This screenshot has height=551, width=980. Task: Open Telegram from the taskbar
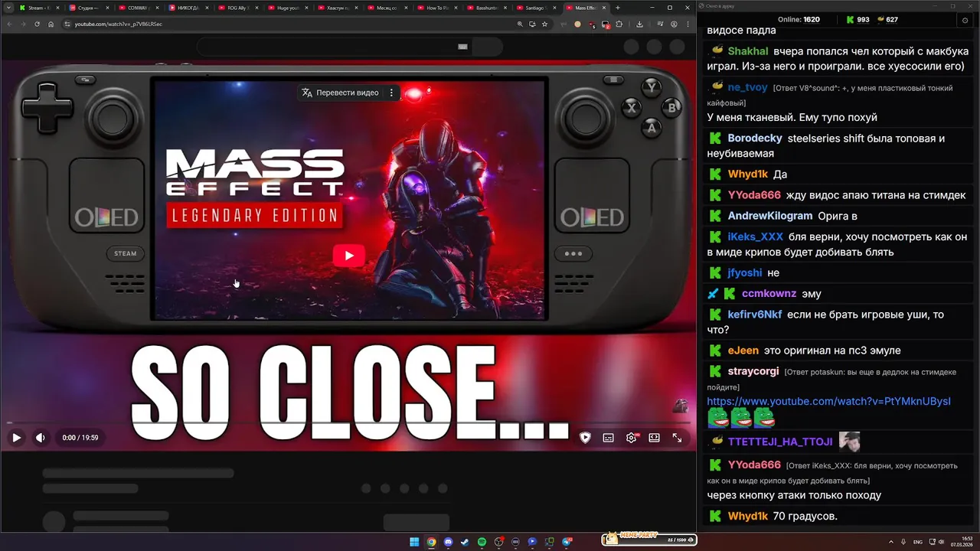(567, 542)
